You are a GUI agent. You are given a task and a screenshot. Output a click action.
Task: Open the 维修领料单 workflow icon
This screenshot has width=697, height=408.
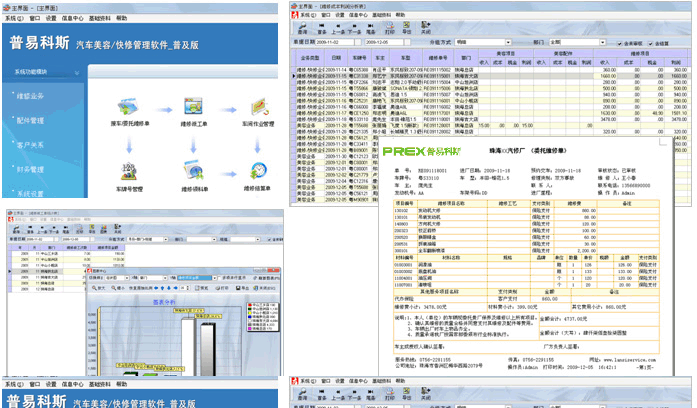pos(193,170)
